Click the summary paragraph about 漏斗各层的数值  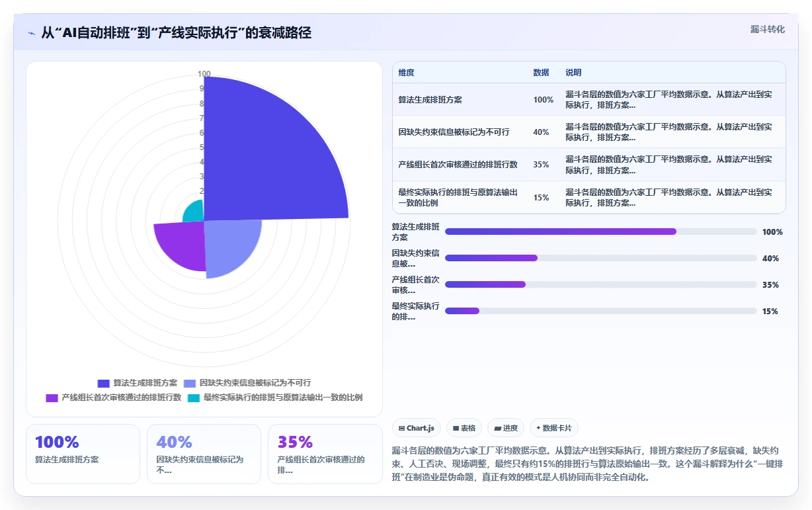[589, 463]
